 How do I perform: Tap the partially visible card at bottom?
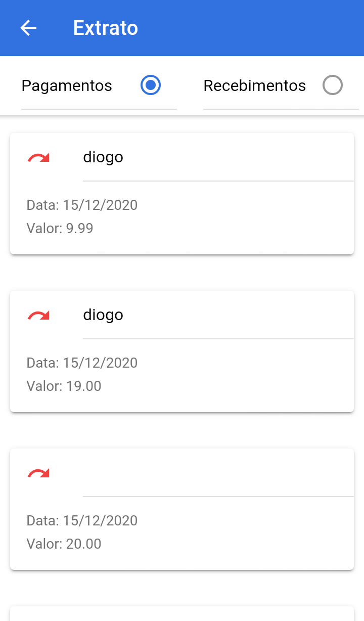pyautogui.click(x=182, y=614)
